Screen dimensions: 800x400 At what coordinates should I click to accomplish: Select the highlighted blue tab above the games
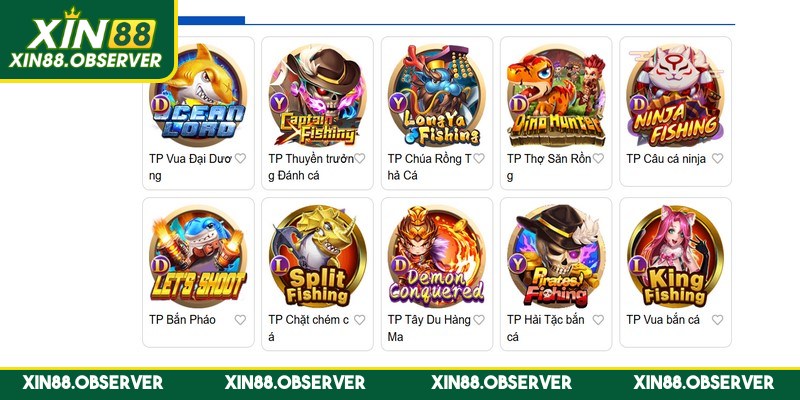(x=211, y=20)
